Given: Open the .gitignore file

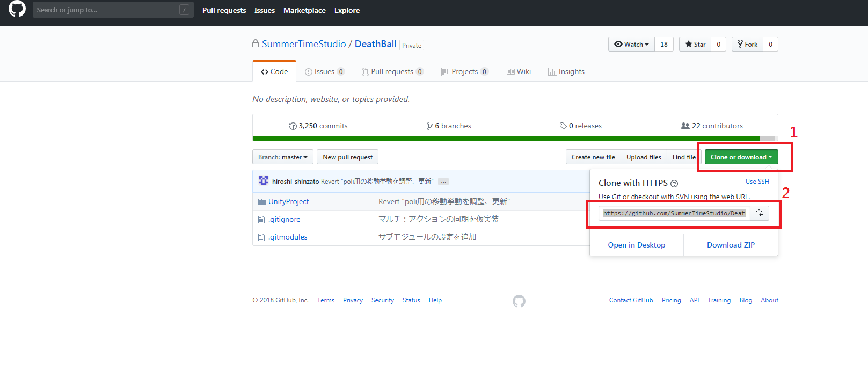Looking at the screenshot, I should tap(285, 219).
